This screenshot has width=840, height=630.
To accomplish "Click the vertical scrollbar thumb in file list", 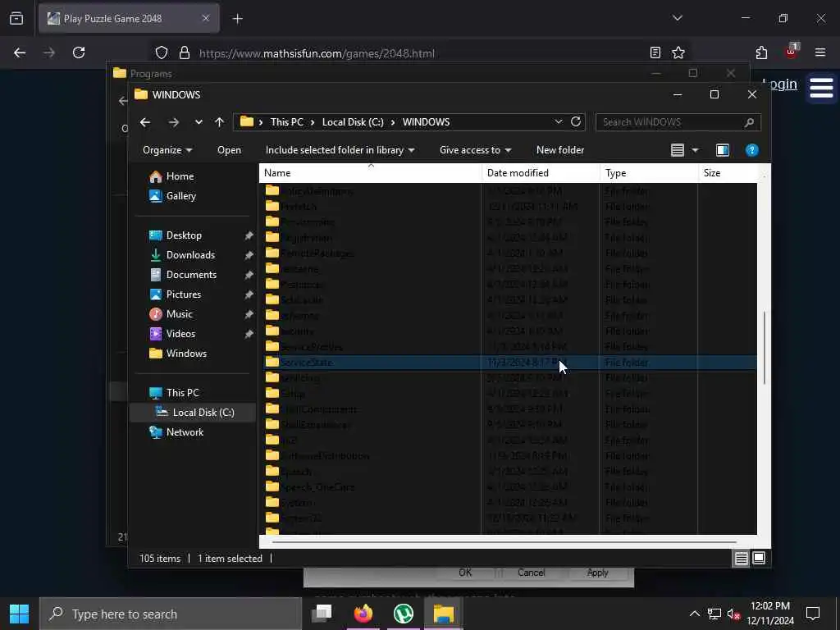I will tap(764, 347).
